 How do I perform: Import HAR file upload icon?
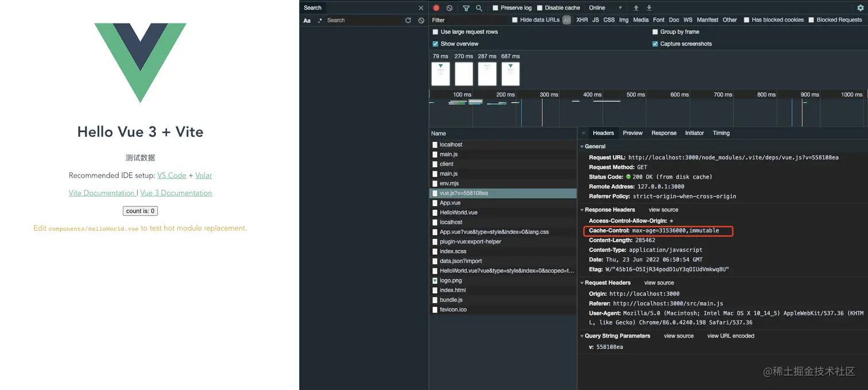click(636, 8)
